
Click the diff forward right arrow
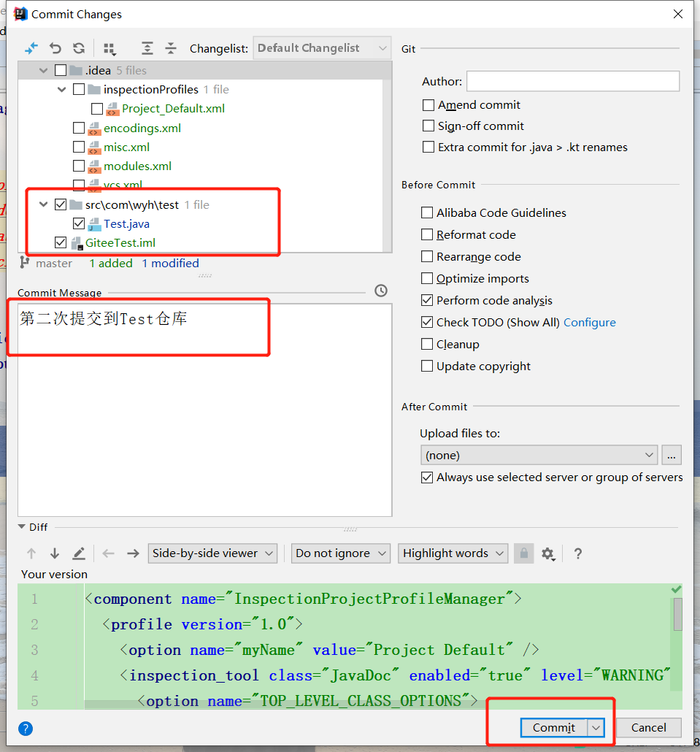point(133,553)
